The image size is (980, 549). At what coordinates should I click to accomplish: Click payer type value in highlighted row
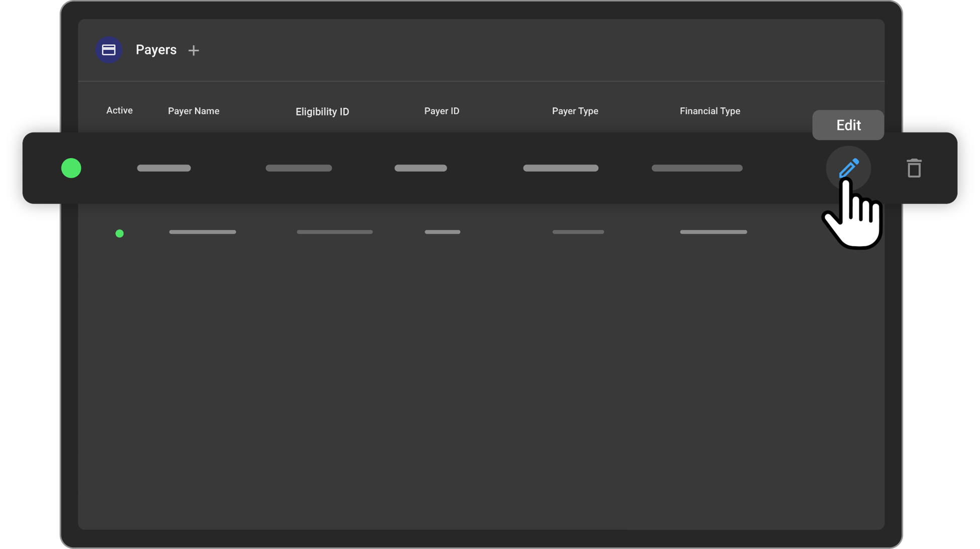[x=560, y=168]
